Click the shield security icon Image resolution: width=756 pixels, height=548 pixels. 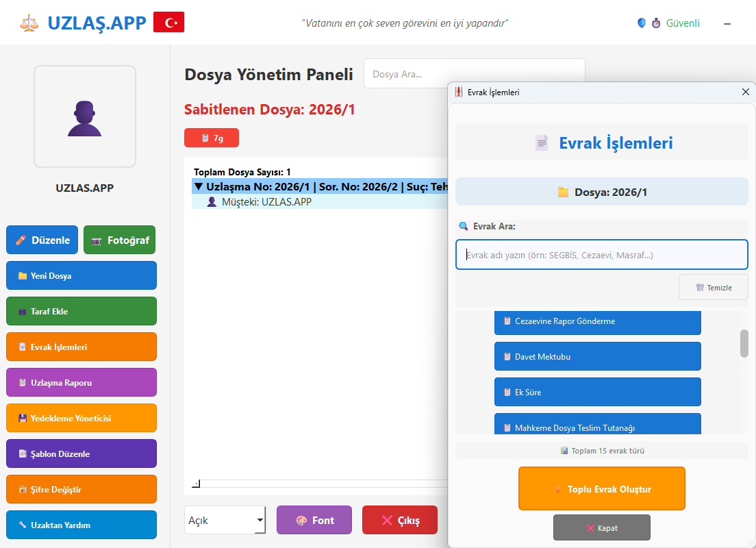642,23
